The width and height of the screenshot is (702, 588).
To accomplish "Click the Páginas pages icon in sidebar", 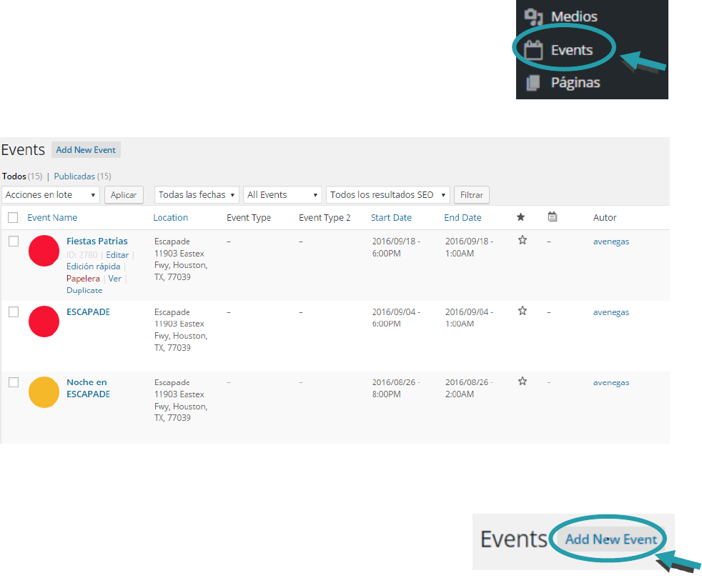I will pyautogui.click(x=533, y=82).
